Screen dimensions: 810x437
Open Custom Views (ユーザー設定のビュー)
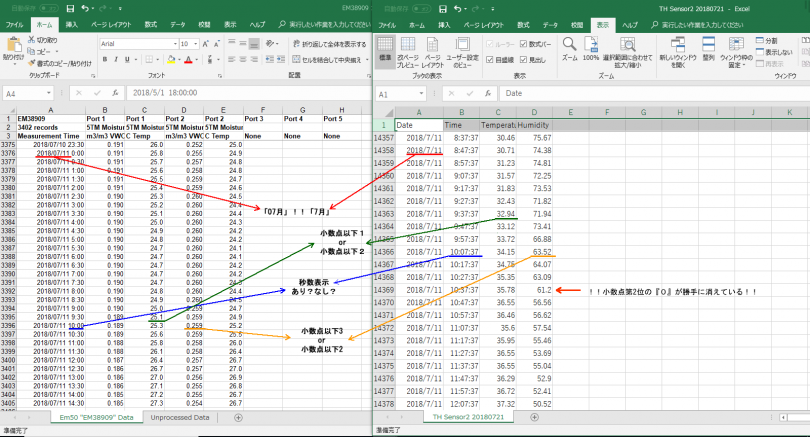click(x=462, y=52)
